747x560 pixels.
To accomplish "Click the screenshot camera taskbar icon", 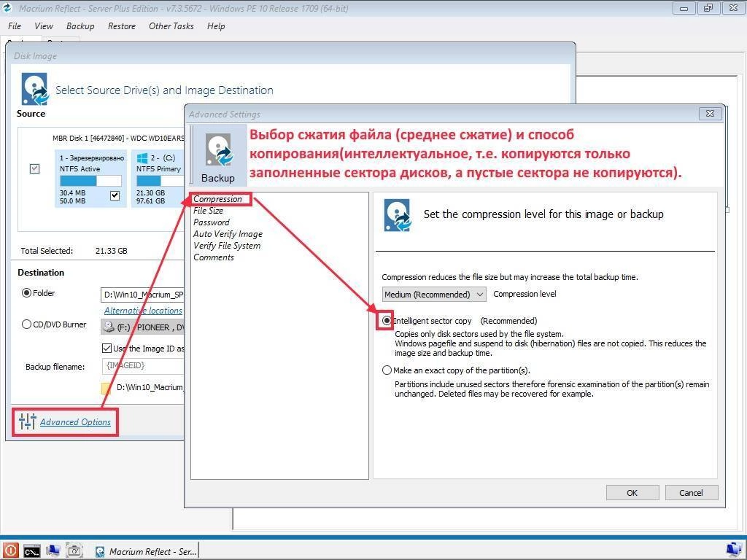I will point(74,551).
